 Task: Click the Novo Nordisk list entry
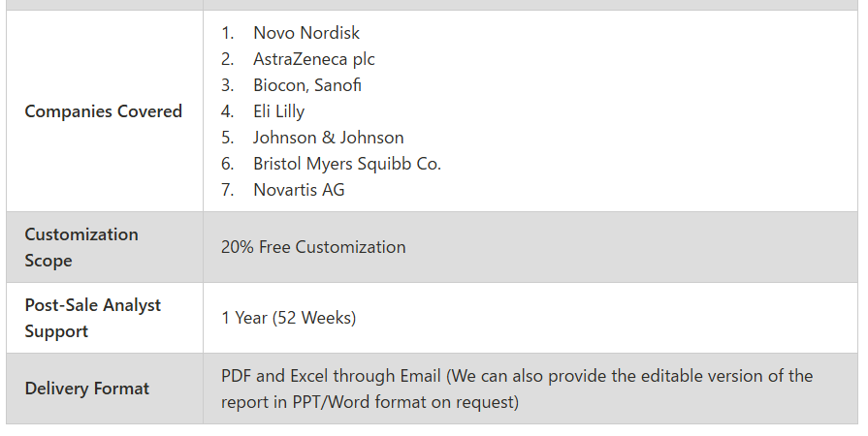[306, 33]
